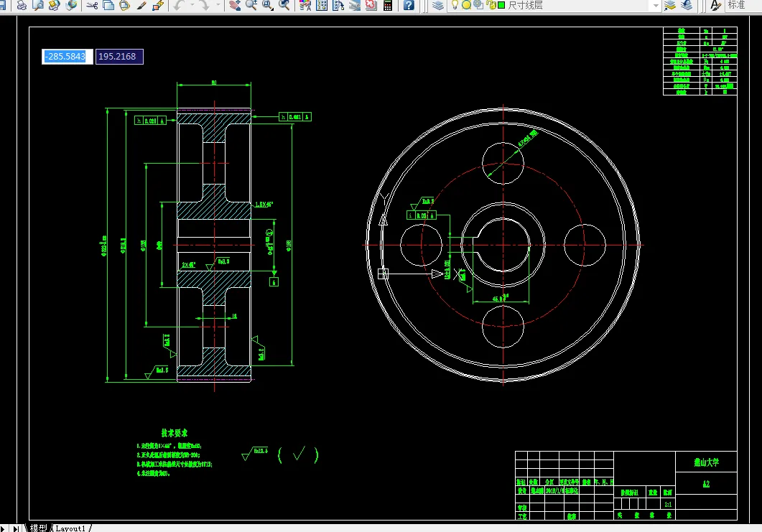
Task: Click the 45.8 keyway dimension text
Action: (500, 299)
